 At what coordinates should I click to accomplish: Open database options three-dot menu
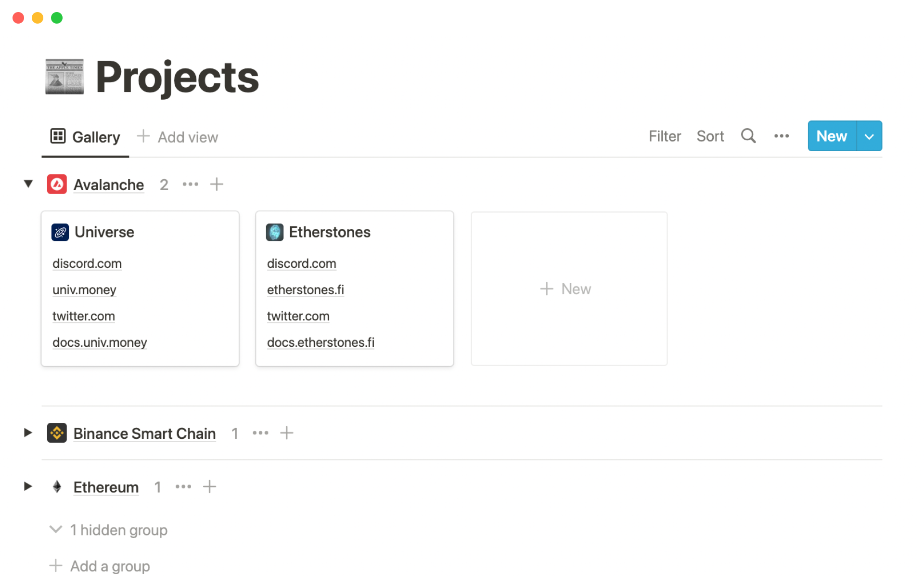pyautogui.click(x=781, y=136)
